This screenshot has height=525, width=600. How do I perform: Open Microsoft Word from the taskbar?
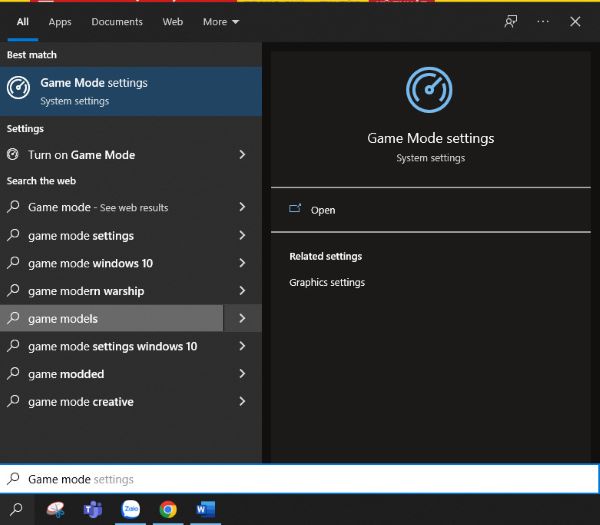[205, 509]
